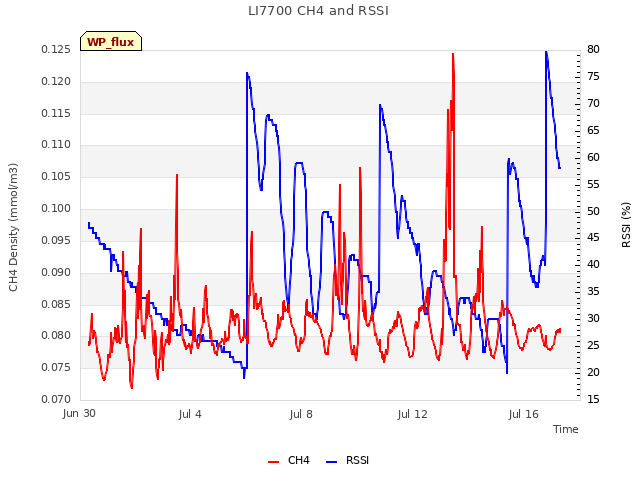Click the blue RSSI legend line marker

331,462
